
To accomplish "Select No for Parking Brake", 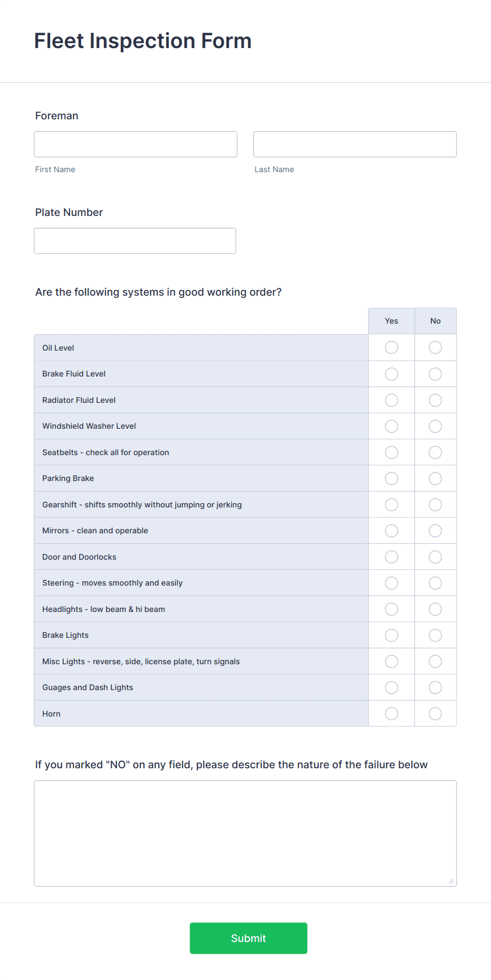I will (x=435, y=478).
